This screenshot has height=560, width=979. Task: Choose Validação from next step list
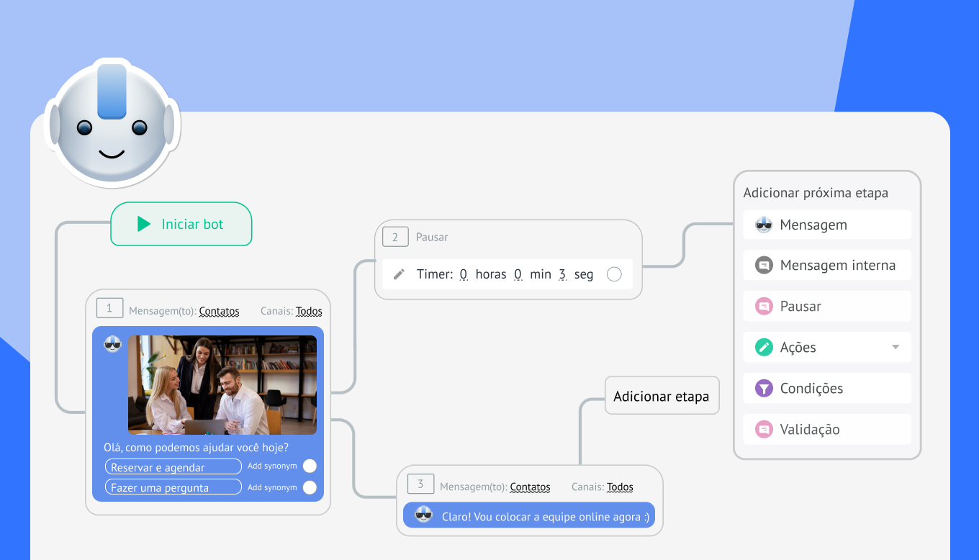[809, 430]
